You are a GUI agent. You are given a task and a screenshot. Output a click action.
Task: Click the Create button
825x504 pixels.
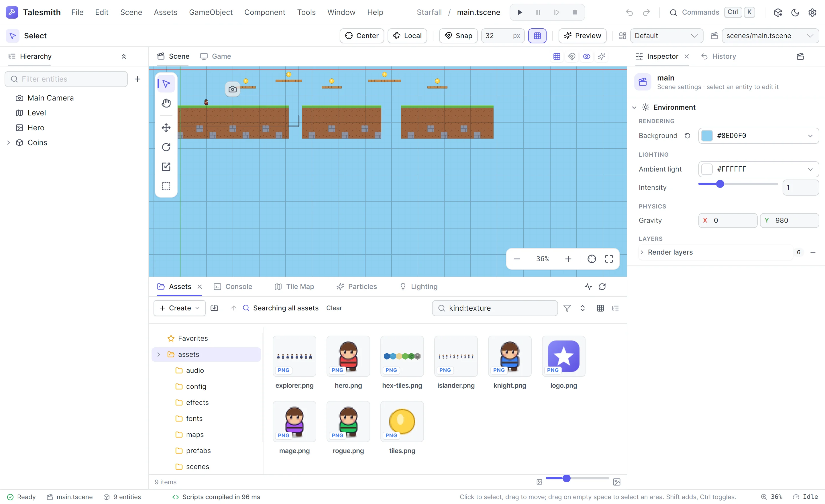click(179, 308)
